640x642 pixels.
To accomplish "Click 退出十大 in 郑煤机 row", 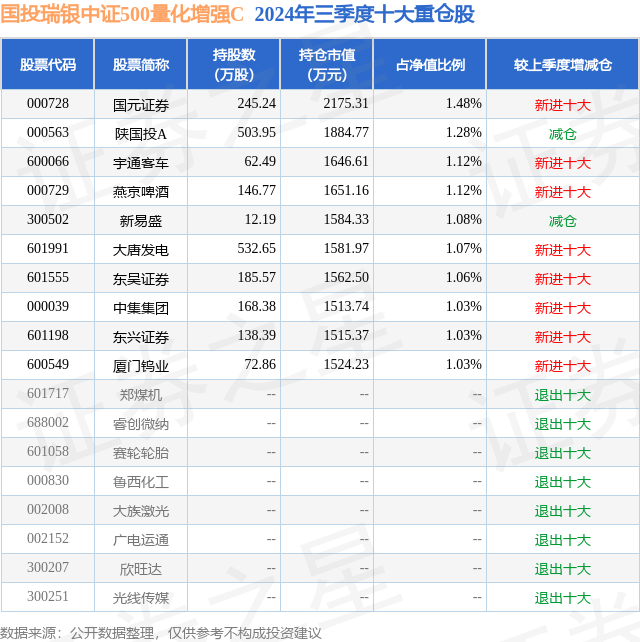I will tap(563, 396).
